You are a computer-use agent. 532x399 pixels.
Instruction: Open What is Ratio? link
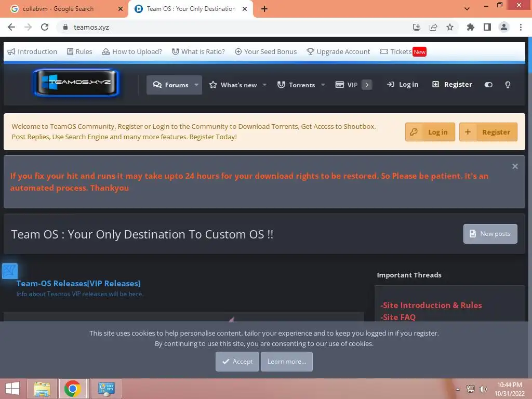click(x=198, y=51)
